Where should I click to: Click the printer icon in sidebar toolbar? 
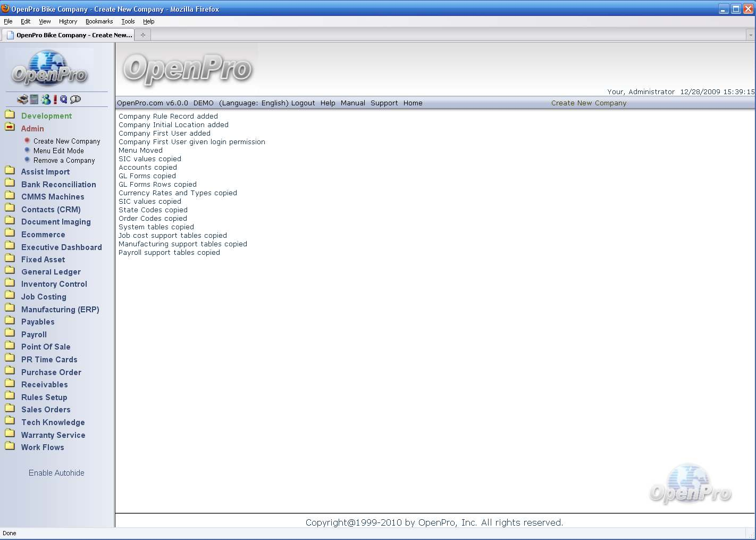(x=22, y=99)
